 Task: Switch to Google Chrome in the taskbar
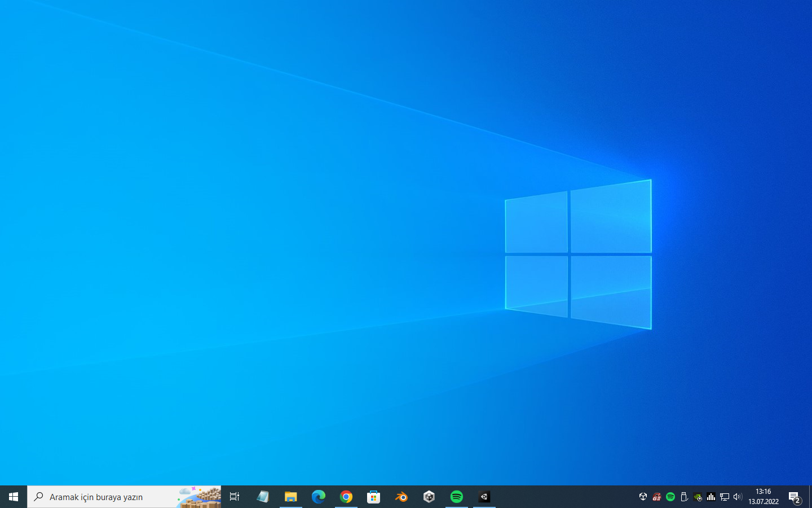pos(346,497)
